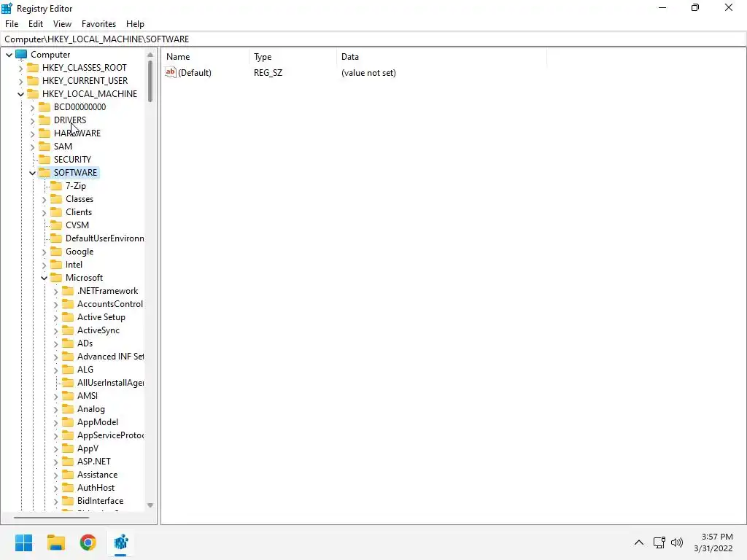The height and width of the screenshot is (560, 747).
Task: Open the View menu
Action: pyautogui.click(x=62, y=24)
